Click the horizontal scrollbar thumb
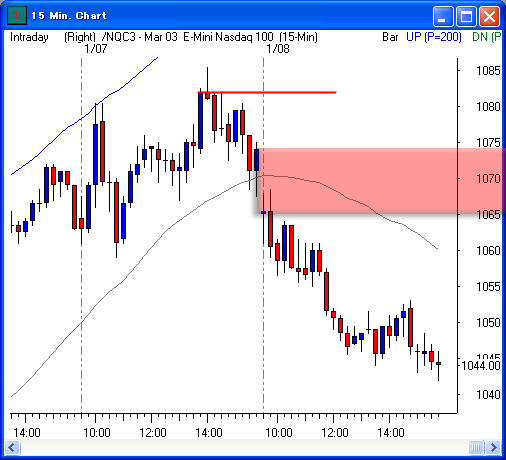This screenshot has width=506, height=460. pos(476,447)
